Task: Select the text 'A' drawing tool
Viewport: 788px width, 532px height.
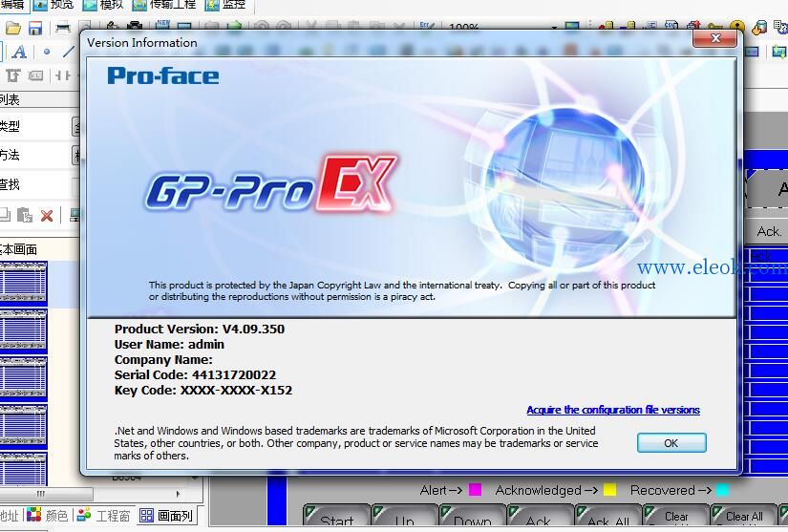Action: (x=19, y=52)
